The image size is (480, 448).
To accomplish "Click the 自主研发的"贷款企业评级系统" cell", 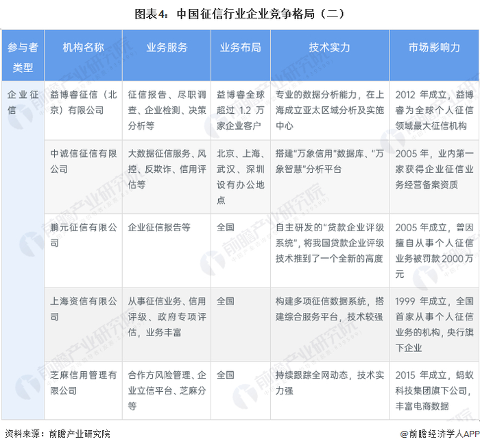I will coord(330,251).
